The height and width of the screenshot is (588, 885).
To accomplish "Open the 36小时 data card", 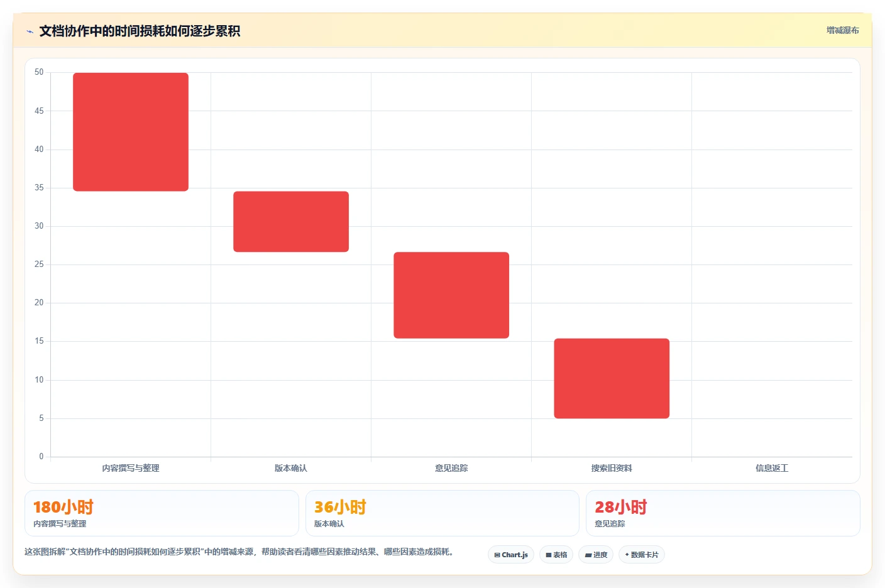I will pos(442,513).
